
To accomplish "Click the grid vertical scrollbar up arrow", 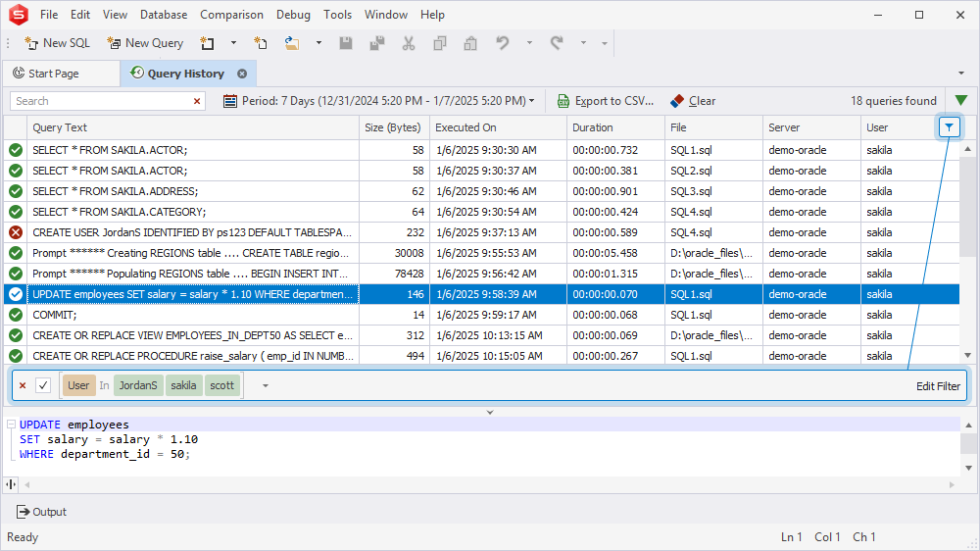I will click(x=968, y=149).
